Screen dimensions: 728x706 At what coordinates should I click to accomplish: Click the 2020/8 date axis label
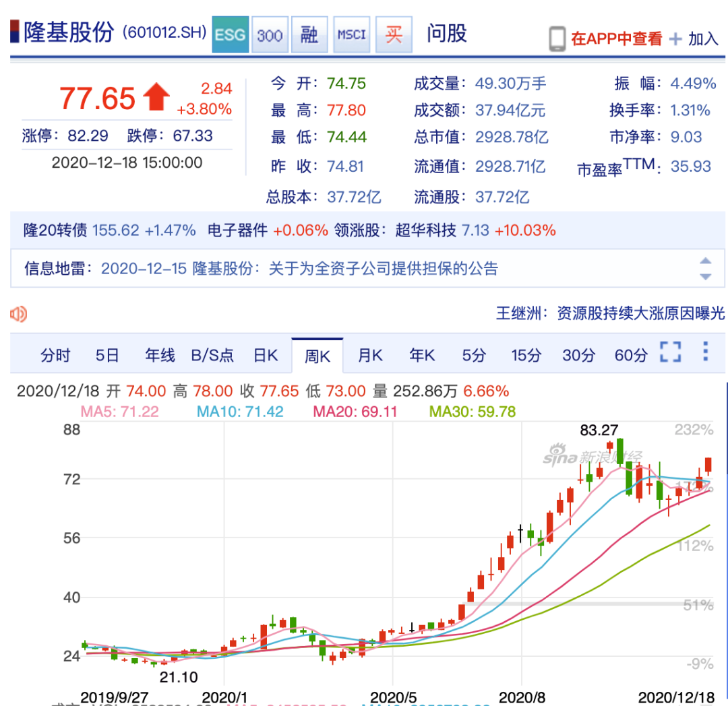coord(521,697)
